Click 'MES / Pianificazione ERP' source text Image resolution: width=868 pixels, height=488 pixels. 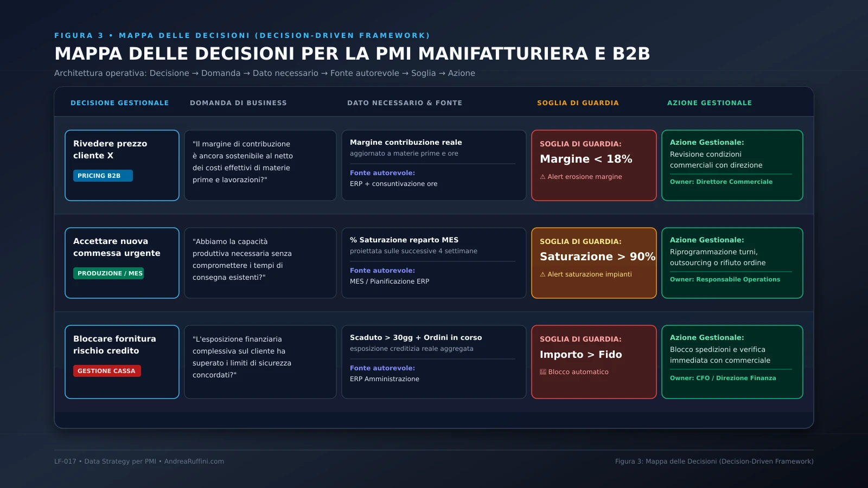point(390,281)
